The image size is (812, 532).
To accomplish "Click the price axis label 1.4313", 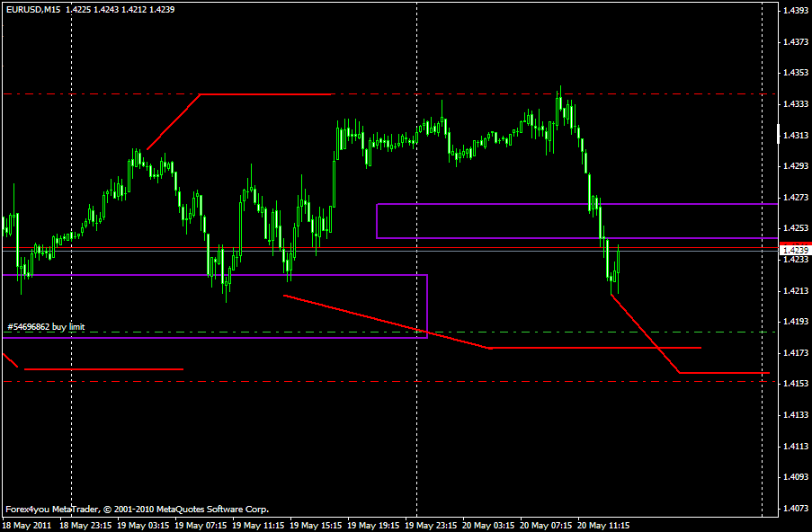I will [796, 136].
